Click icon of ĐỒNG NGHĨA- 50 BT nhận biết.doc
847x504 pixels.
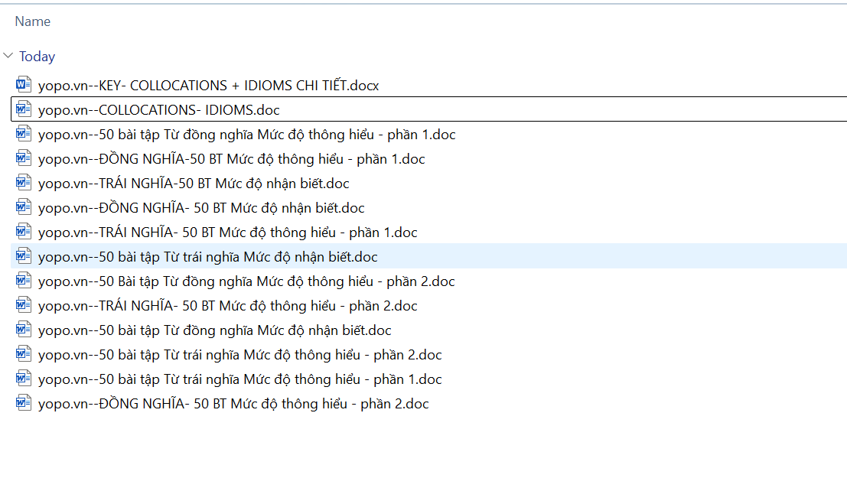point(24,207)
